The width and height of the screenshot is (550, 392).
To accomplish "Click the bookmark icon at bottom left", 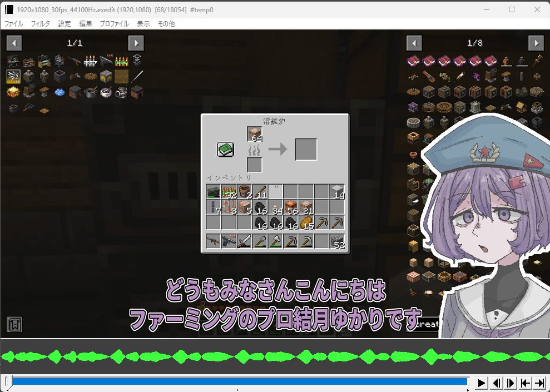I will [x=14, y=324].
